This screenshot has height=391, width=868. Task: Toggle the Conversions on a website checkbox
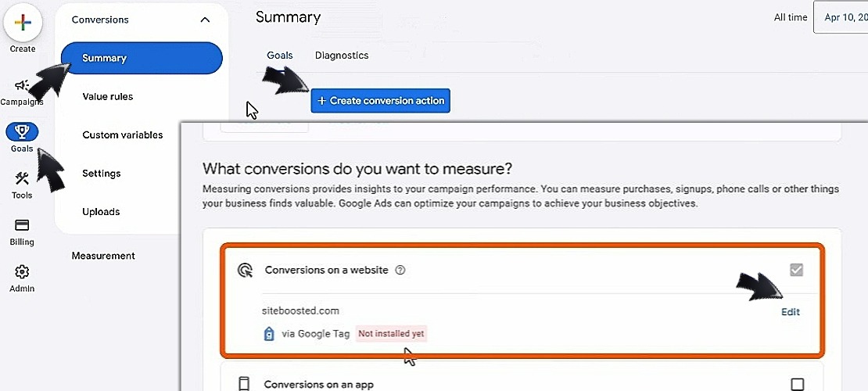(797, 270)
